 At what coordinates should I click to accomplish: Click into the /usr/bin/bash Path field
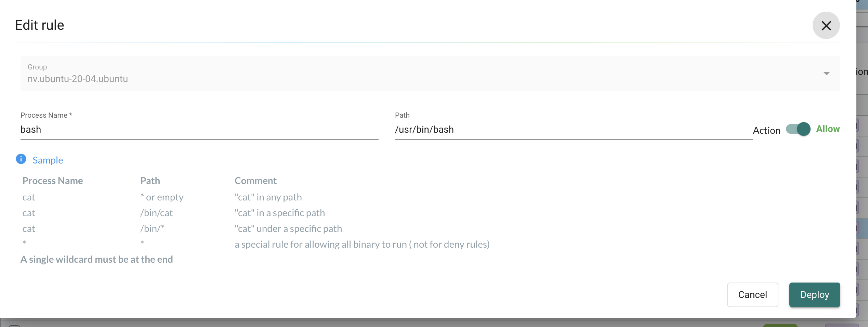coord(574,130)
